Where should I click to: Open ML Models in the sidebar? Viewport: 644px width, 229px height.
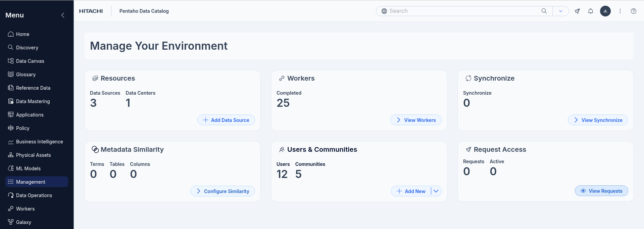pyautogui.click(x=28, y=169)
